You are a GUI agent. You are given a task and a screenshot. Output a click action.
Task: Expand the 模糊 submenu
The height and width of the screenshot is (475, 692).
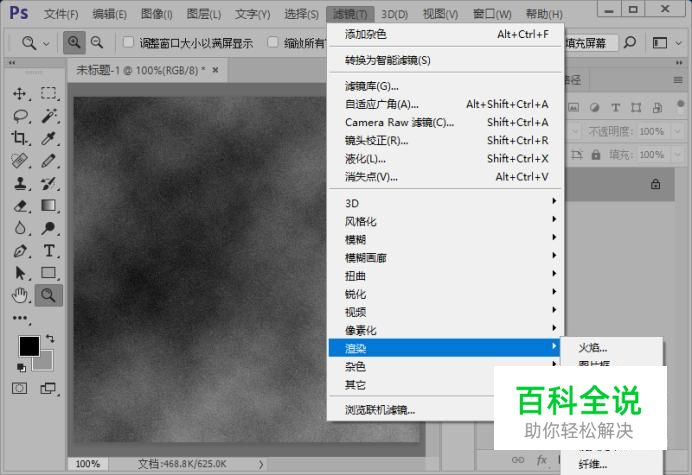click(445, 239)
